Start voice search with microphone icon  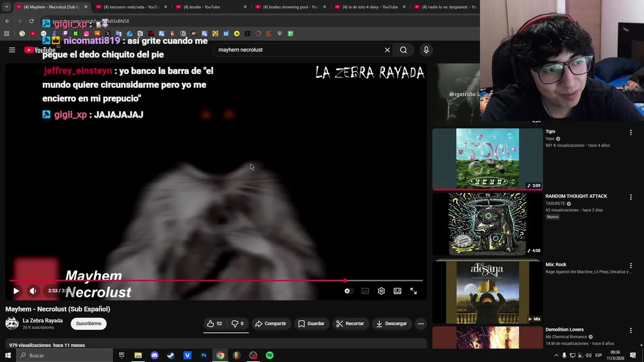click(x=426, y=50)
